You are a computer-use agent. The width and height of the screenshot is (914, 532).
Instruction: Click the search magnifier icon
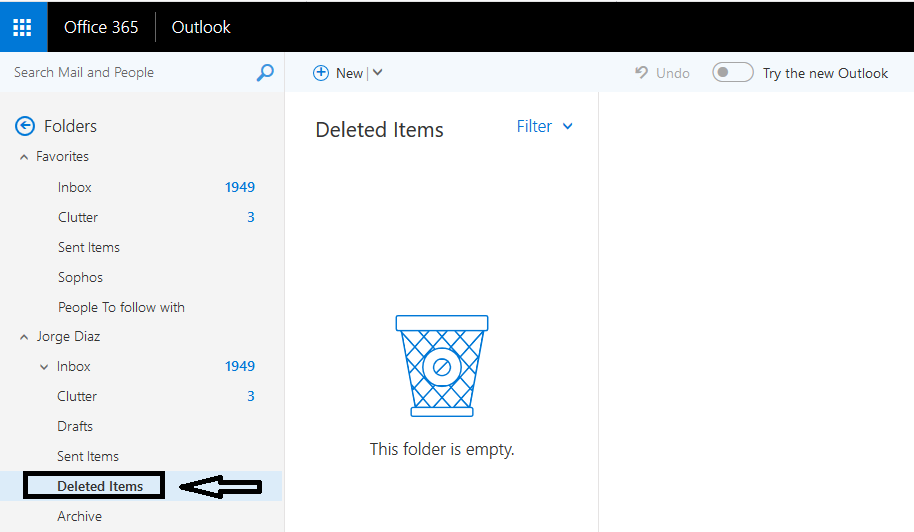point(265,73)
